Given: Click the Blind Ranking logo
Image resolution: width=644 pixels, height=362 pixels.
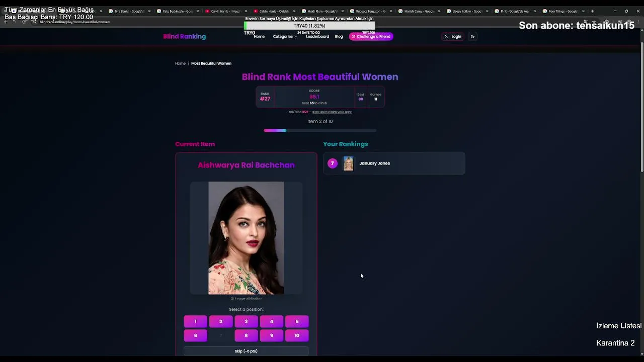Looking at the screenshot, I should [184, 36].
